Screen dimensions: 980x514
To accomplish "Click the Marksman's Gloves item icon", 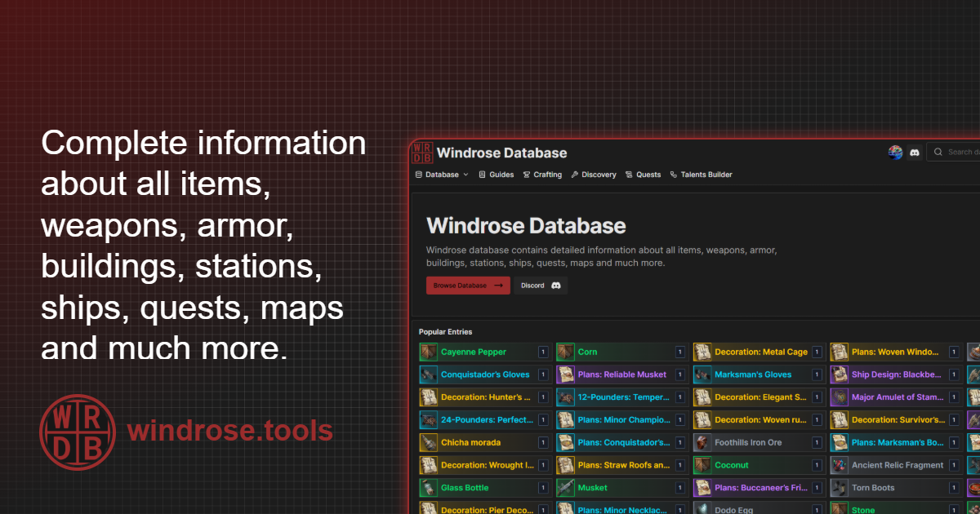I will [x=702, y=375].
